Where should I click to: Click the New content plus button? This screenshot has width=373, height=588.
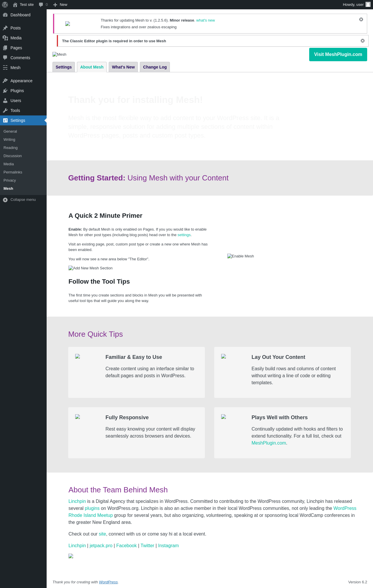60,5
